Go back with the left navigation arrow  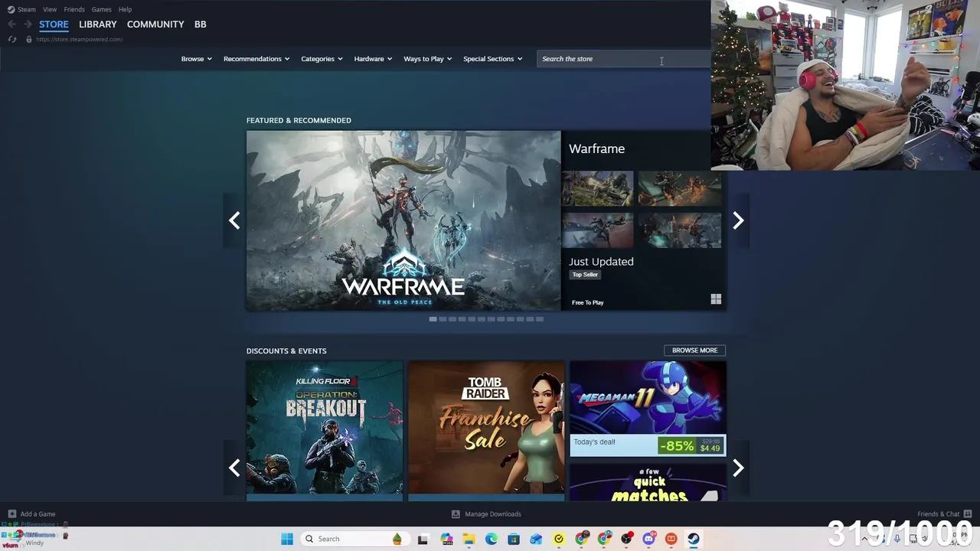11,24
